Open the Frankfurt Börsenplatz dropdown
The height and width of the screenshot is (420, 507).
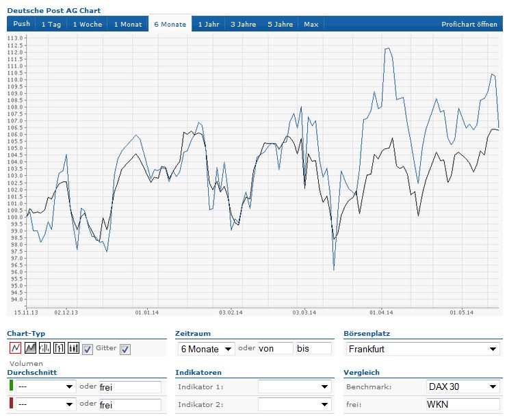(x=423, y=349)
